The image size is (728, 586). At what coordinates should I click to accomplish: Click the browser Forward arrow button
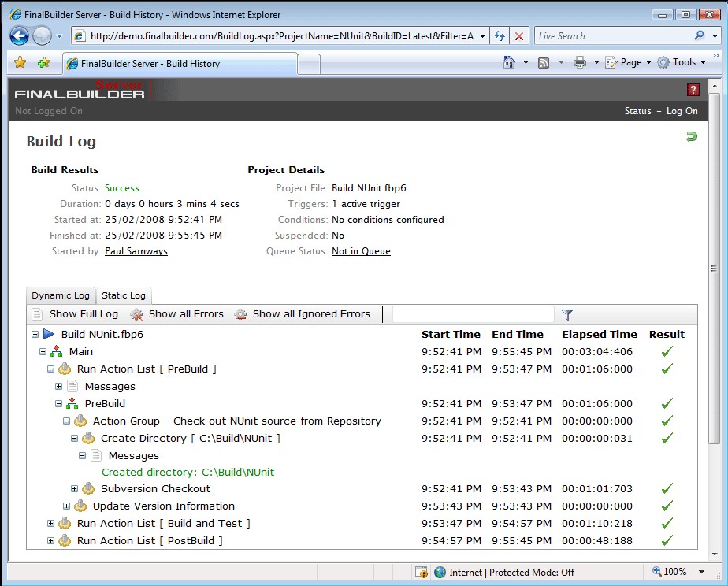(42, 36)
